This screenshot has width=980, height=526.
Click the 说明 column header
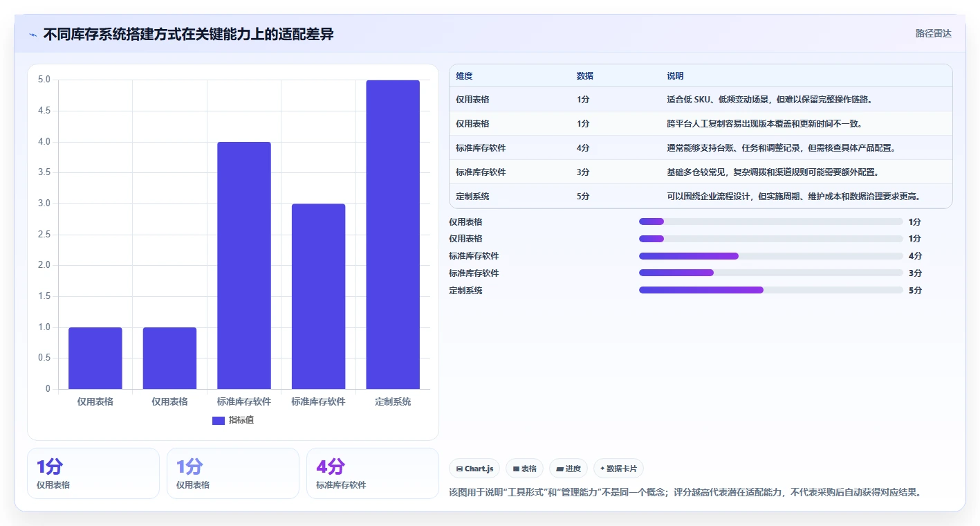point(675,76)
